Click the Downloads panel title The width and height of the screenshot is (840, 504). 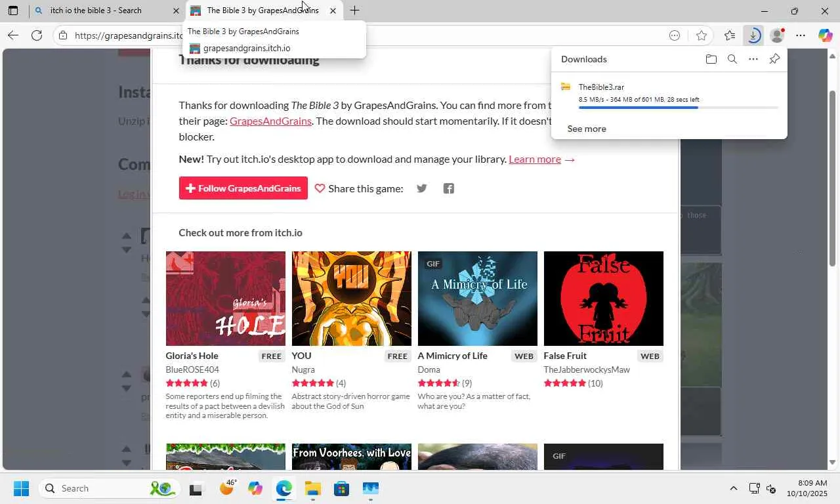click(584, 59)
